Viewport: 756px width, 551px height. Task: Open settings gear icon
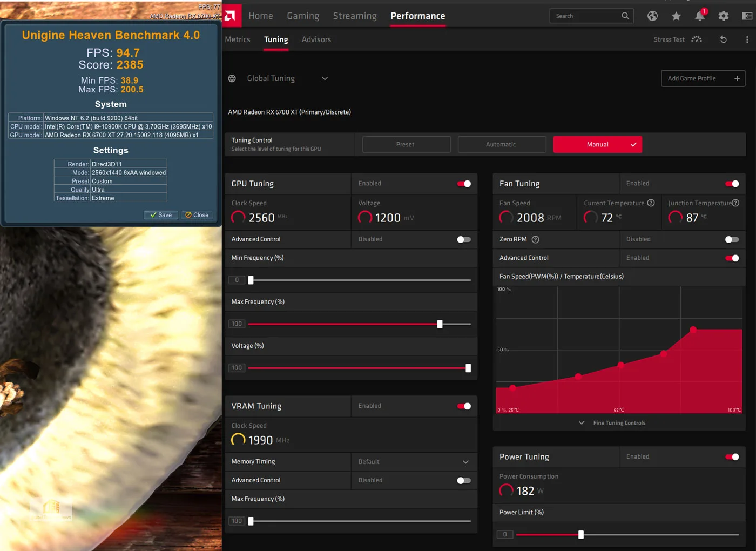click(724, 16)
